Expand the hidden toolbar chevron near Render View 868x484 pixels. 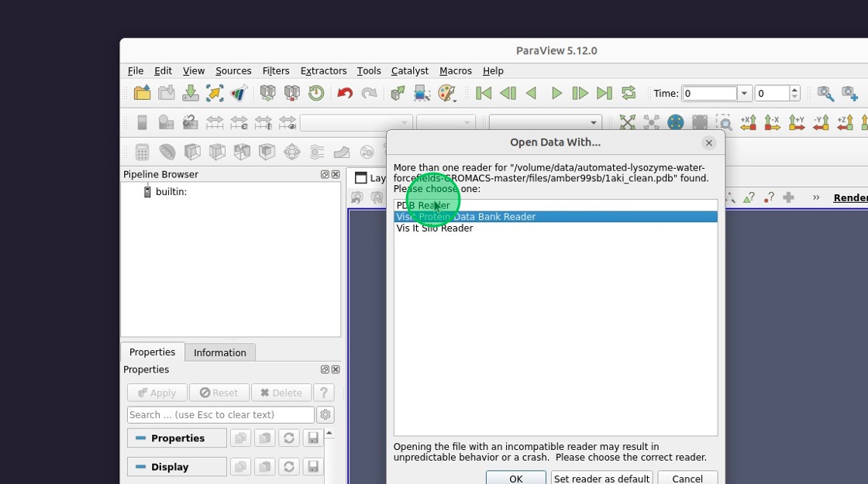[816, 197]
